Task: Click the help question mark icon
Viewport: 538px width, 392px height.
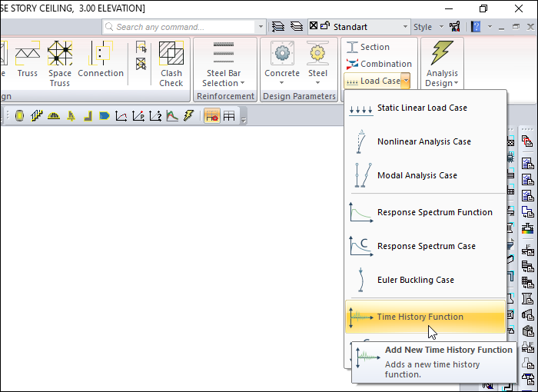Action: pos(476,27)
